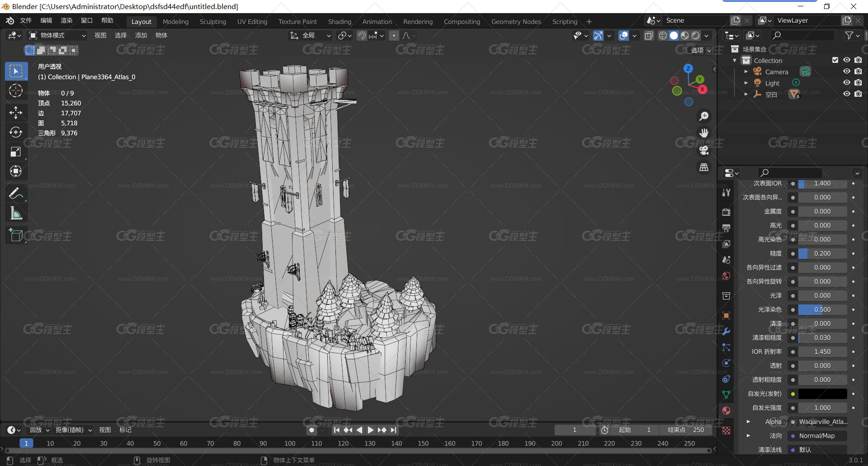Select the Select Box tool
This screenshot has width=868, height=466.
(16, 71)
